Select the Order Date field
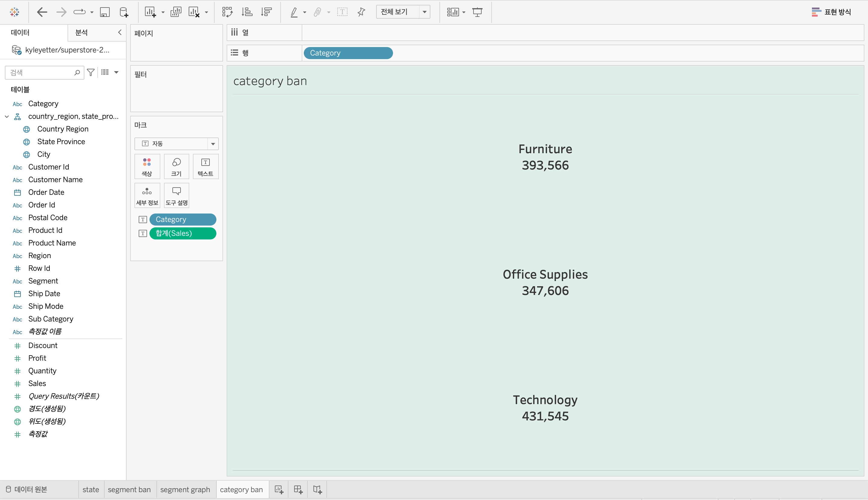868x500 pixels. 46,192
